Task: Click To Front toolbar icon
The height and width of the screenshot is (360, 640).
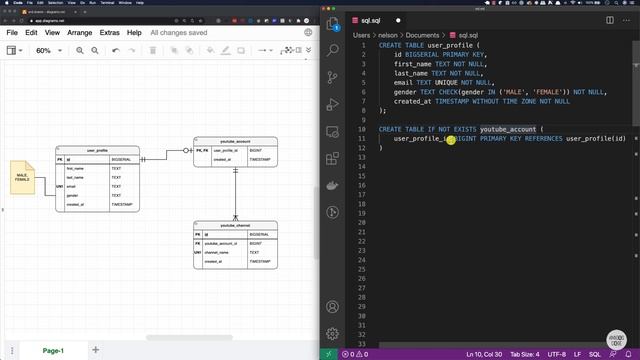Action: (174, 51)
